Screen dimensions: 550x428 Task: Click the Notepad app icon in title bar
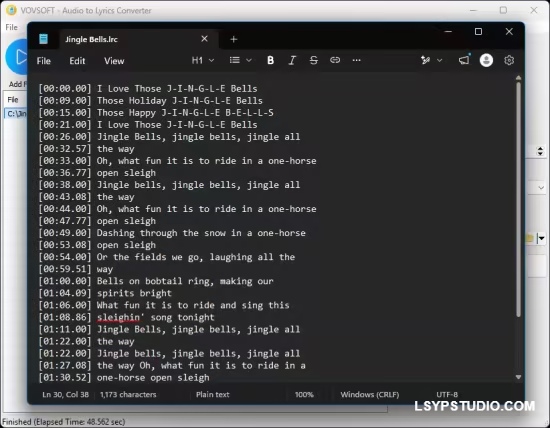point(43,39)
